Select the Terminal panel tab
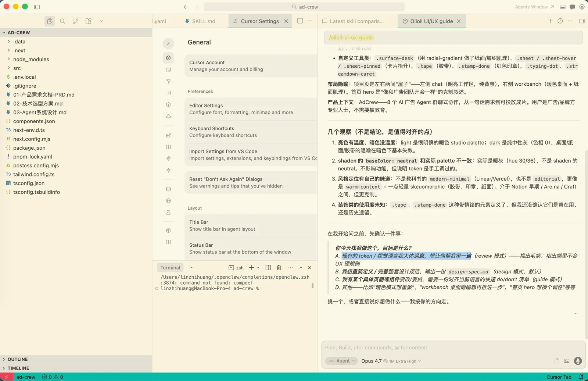Image resolution: width=588 pixels, height=381 pixels. click(x=170, y=268)
